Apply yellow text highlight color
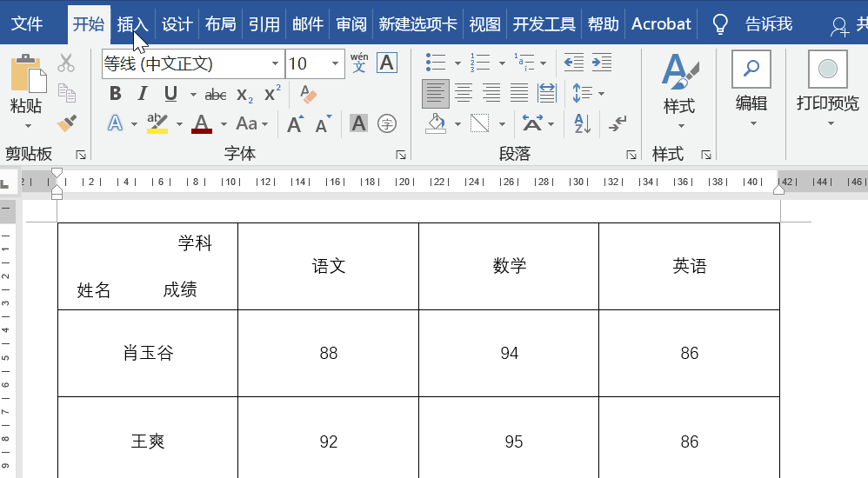Image resolution: width=868 pixels, height=478 pixels. click(x=157, y=123)
